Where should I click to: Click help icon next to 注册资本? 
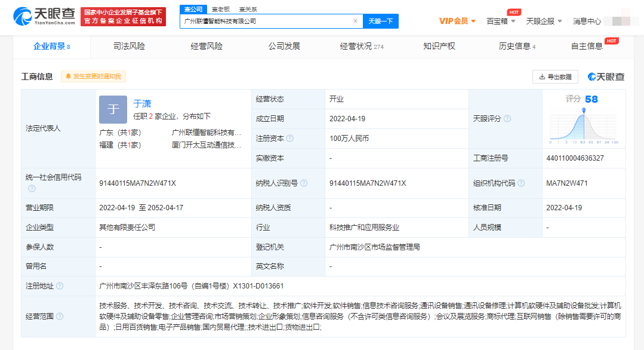(290, 139)
